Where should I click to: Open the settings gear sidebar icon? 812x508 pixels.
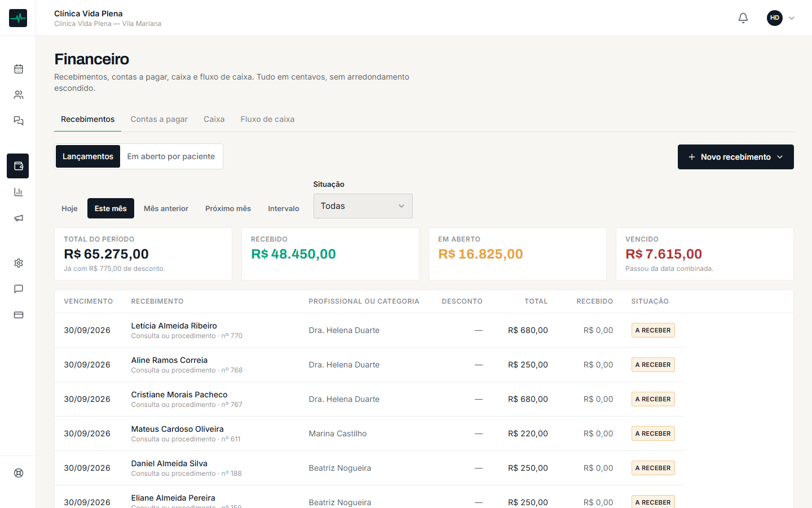(x=19, y=263)
